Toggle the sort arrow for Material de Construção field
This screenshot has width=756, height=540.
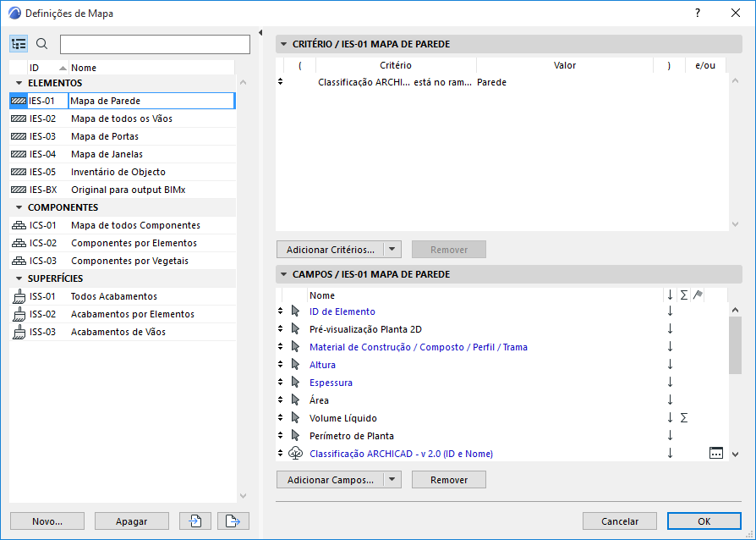[670, 347]
